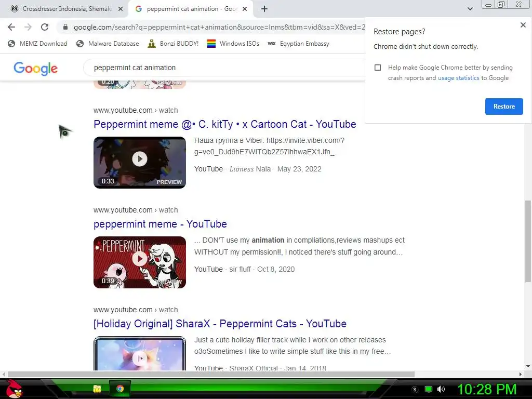
Task: Open a new tab with the plus button
Action: point(264,9)
